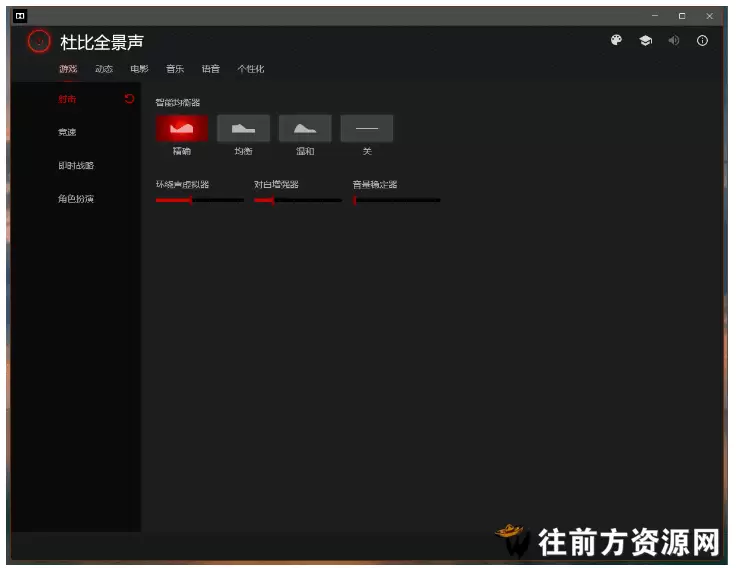
Task: Open the tutorial graduation cap icon
Action: tap(645, 41)
